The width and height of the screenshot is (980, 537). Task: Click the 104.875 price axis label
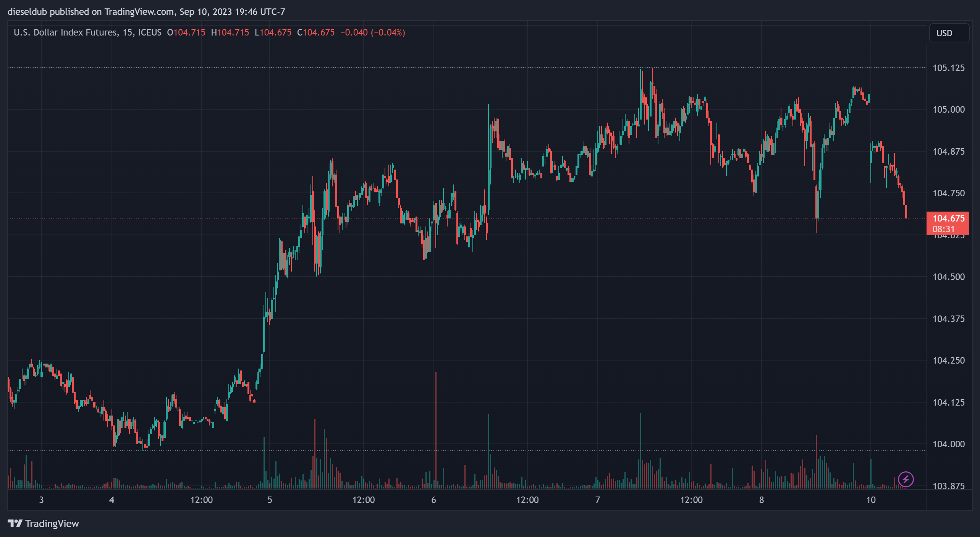click(948, 152)
